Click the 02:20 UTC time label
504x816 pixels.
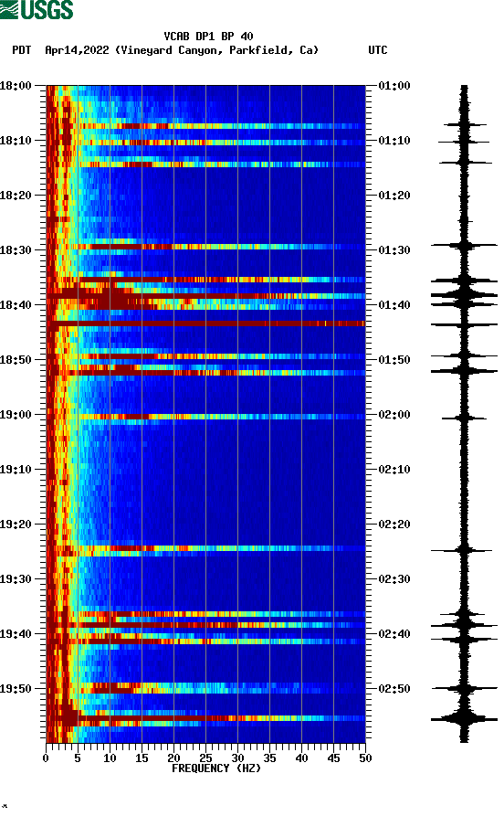tap(394, 525)
